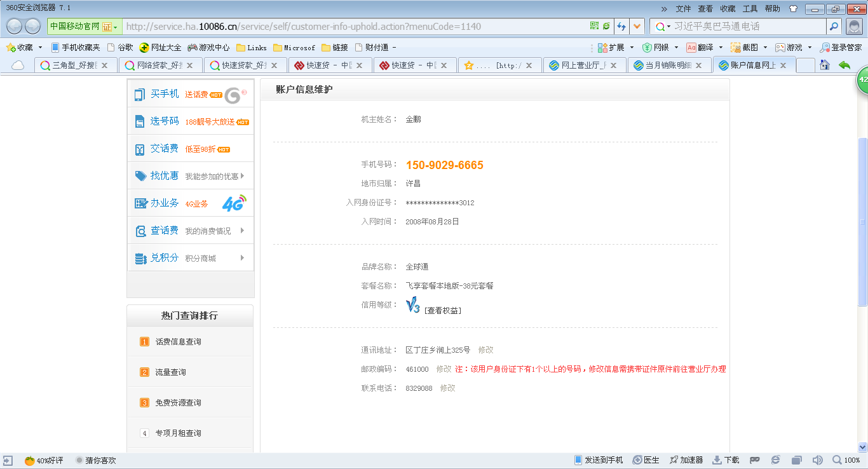Click the 查看权益 link

tap(442, 311)
